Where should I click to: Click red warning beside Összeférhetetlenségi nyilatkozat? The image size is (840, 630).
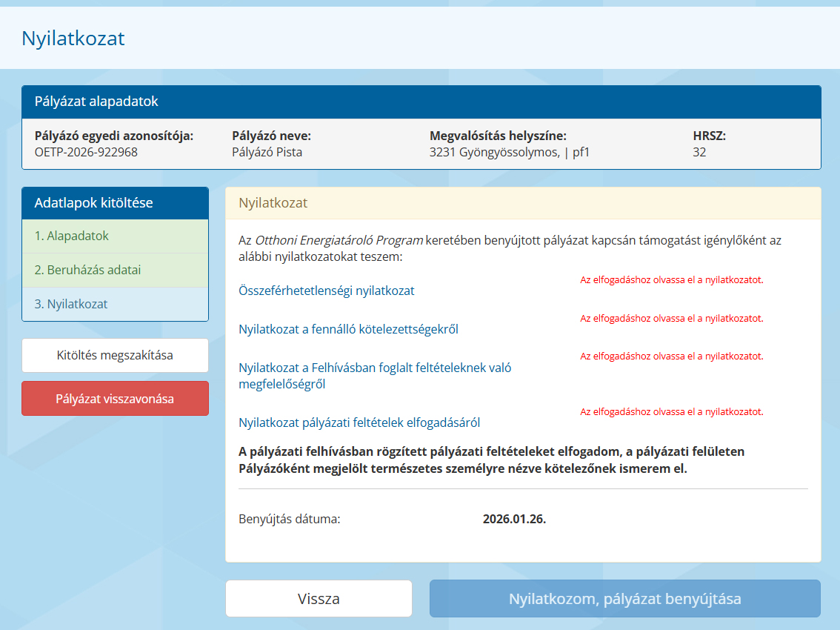(x=671, y=280)
